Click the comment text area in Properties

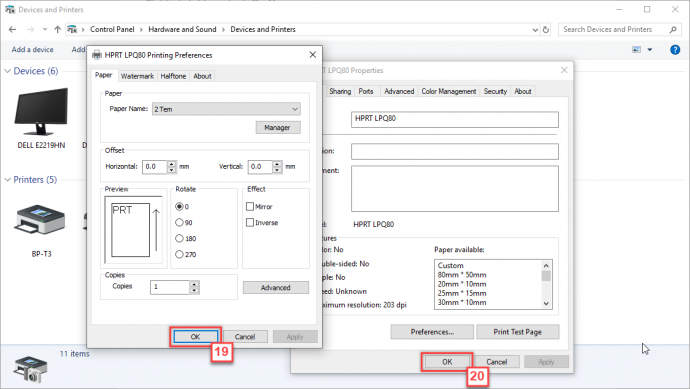click(x=455, y=188)
